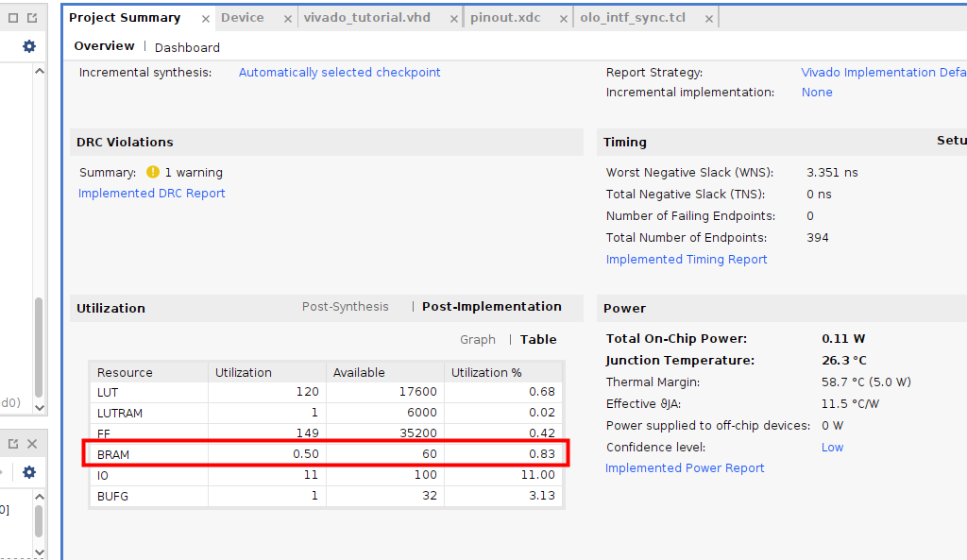Close the vivado_tutorial.vhd tab
Image resolution: width=967 pixels, height=560 pixels.
click(454, 19)
